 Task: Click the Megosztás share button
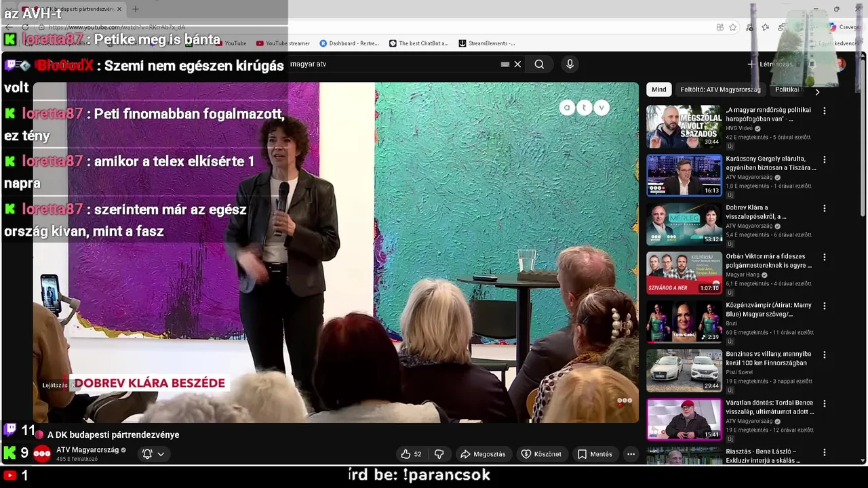tap(483, 454)
